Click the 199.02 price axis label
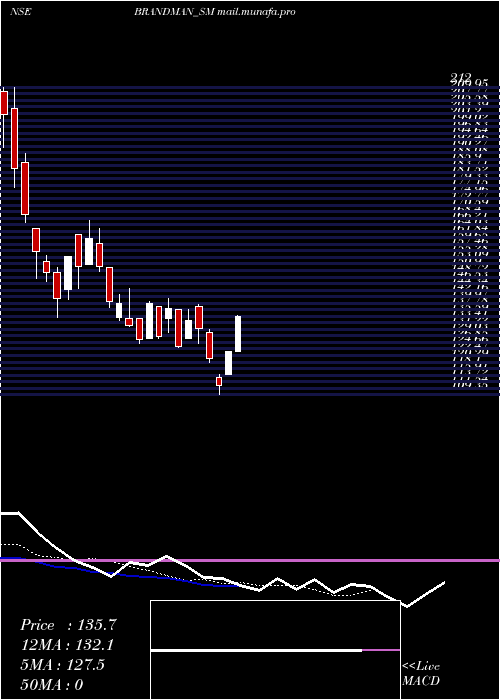 point(469,116)
